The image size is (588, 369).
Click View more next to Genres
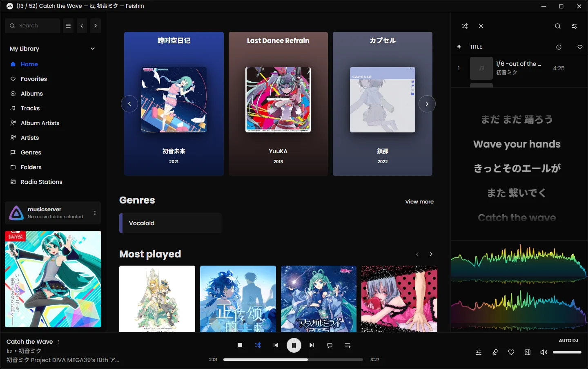pyautogui.click(x=419, y=201)
